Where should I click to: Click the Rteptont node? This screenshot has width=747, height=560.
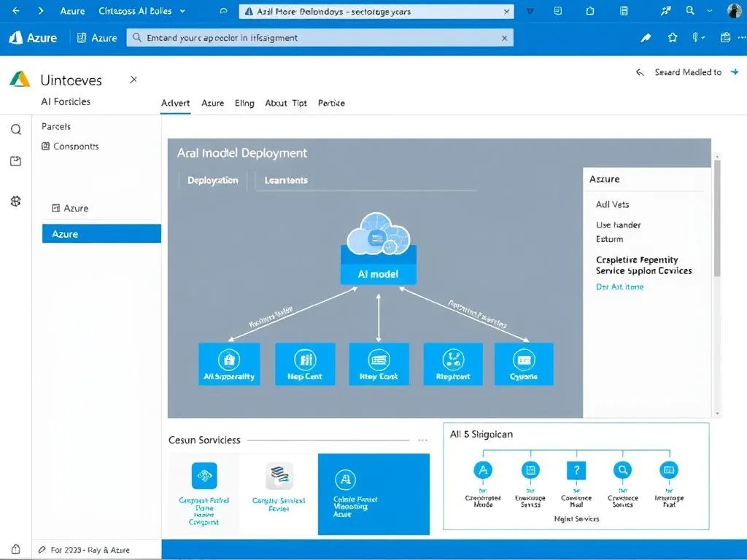[x=453, y=365]
